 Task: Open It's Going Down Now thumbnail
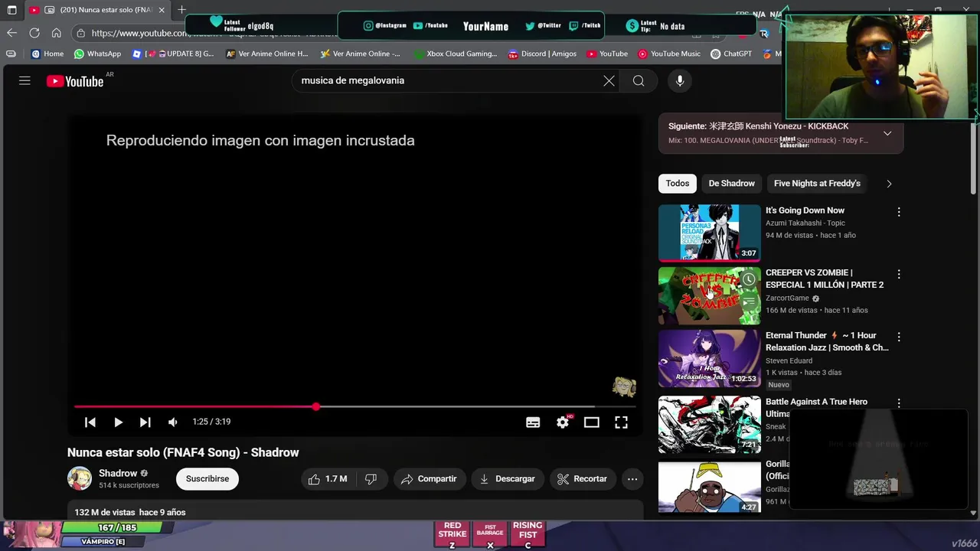(710, 233)
